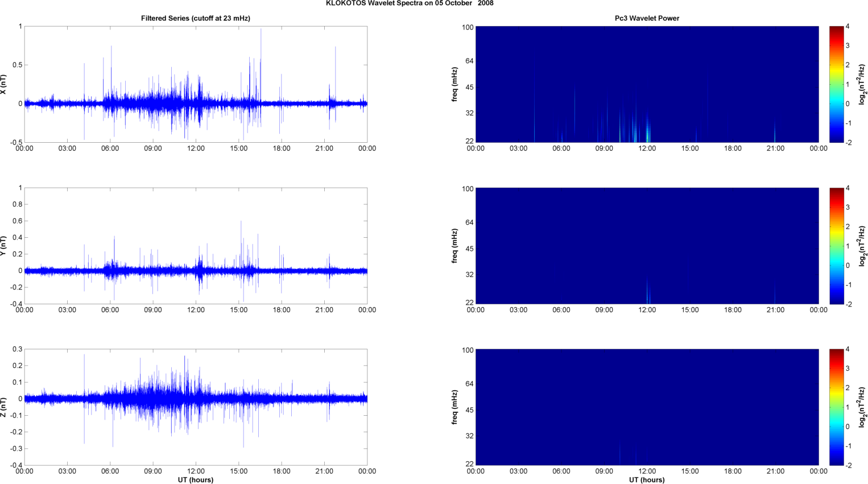
Task: Click the Z component wavelet power spectrogram
Action: click(647, 407)
